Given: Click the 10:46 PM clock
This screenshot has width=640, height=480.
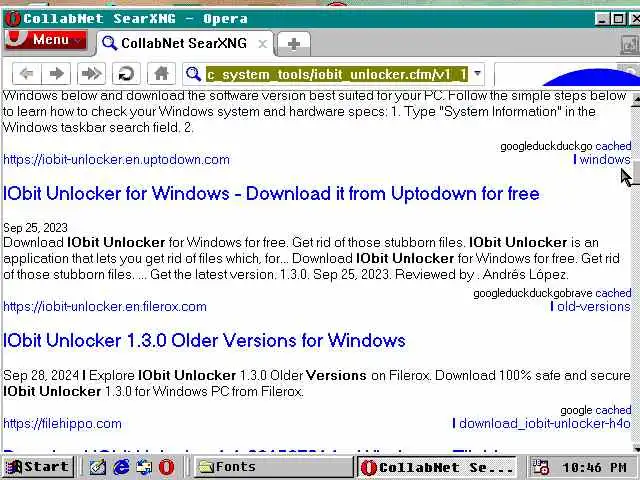Looking at the screenshot, I should [x=594, y=467].
